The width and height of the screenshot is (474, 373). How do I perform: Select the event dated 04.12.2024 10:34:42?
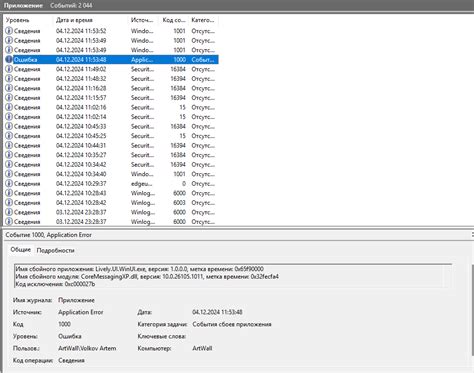point(111,165)
